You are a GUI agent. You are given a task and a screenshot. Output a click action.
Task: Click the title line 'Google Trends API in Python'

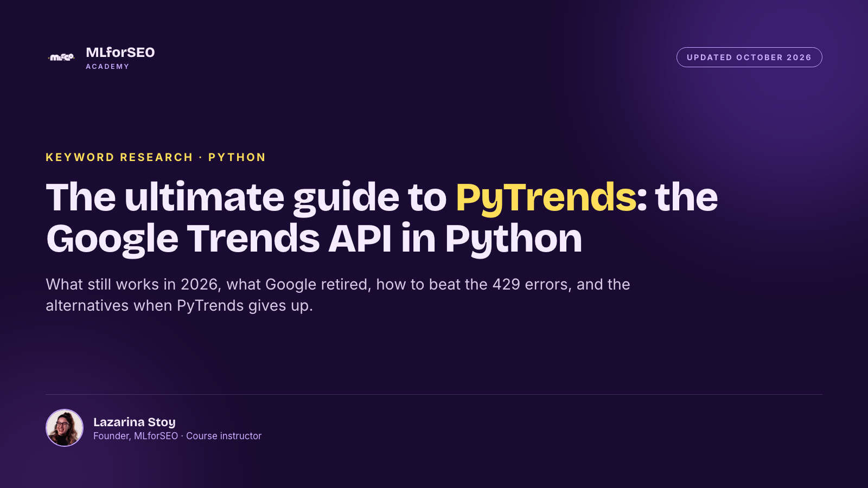(x=314, y=239)
